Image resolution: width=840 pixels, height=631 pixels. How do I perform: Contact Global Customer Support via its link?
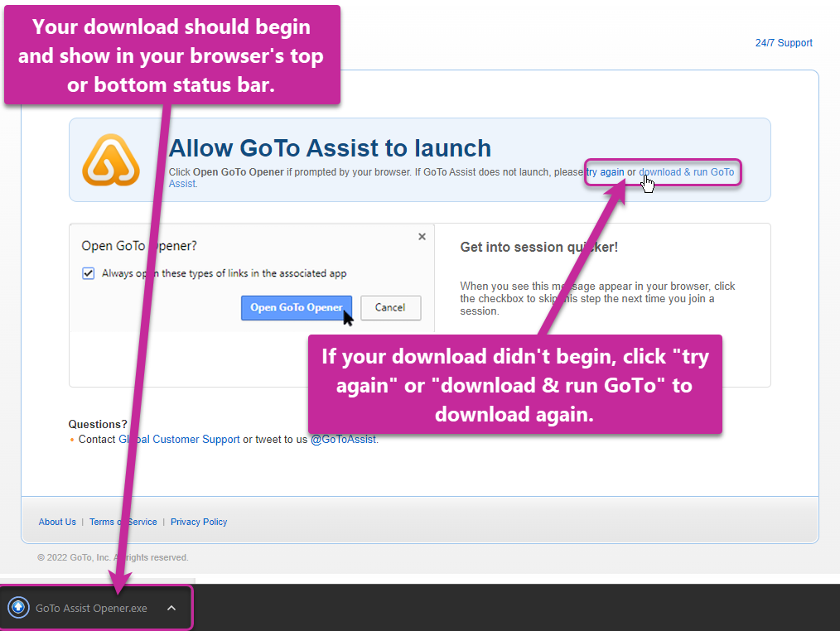179,439
